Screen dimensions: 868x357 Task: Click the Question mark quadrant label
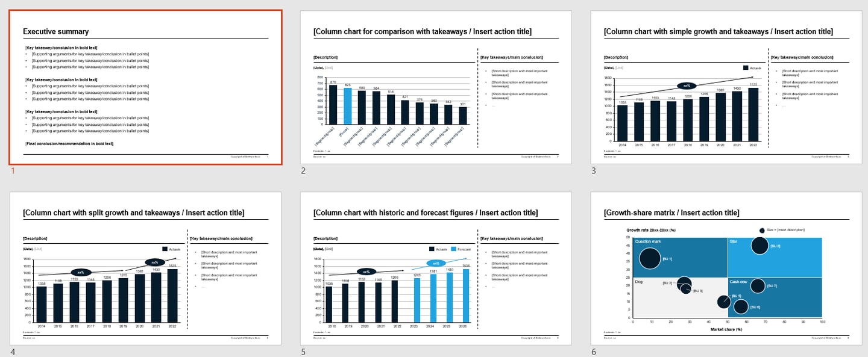(648, 241)
